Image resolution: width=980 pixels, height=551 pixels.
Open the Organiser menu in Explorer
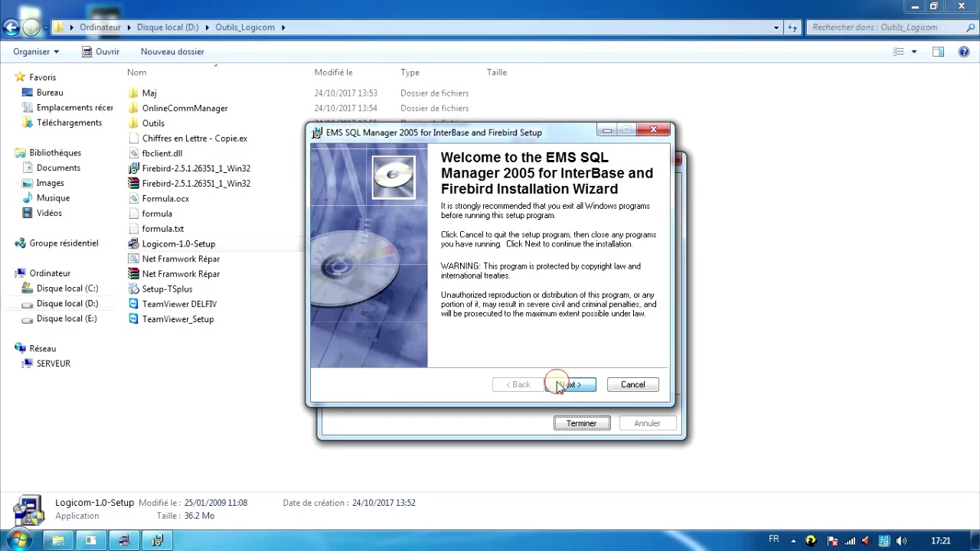click(x=36, y=51)
